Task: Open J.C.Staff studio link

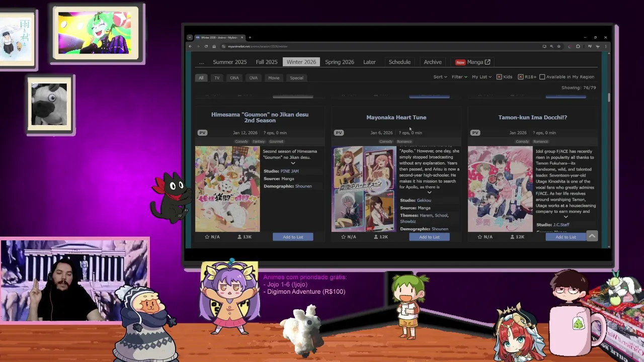Action: (x=561, y=225)
